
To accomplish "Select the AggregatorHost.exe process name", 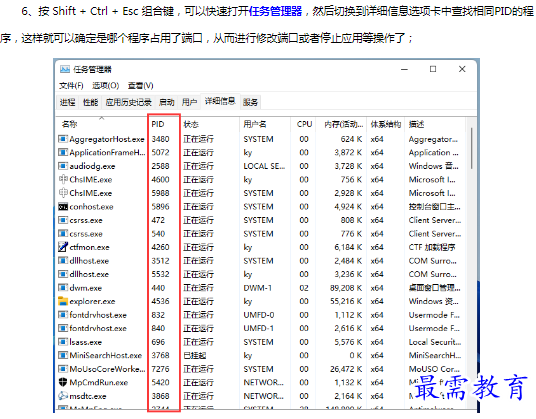I will [x=107, y=139].
